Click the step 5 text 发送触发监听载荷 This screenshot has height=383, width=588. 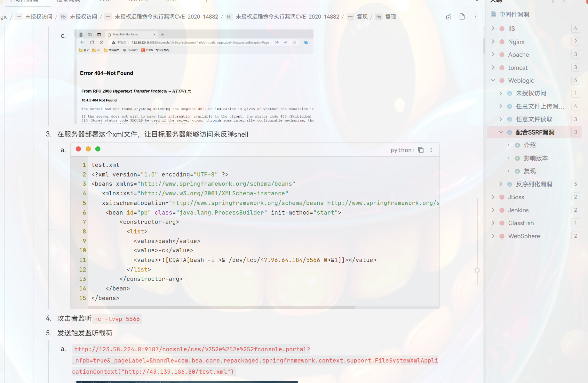coord(85,333)
